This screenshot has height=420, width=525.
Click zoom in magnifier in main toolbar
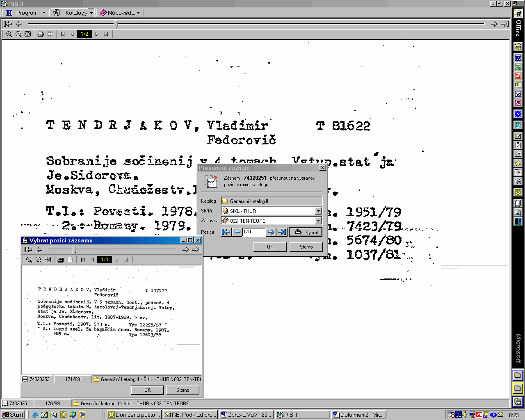pyautogui.click(x=9, y=34)
